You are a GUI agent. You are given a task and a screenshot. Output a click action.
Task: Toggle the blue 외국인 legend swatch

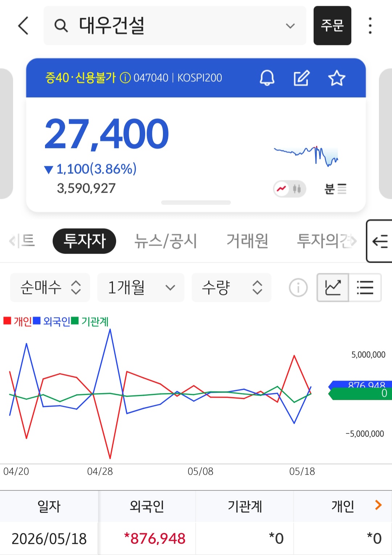tap(37, 321)
